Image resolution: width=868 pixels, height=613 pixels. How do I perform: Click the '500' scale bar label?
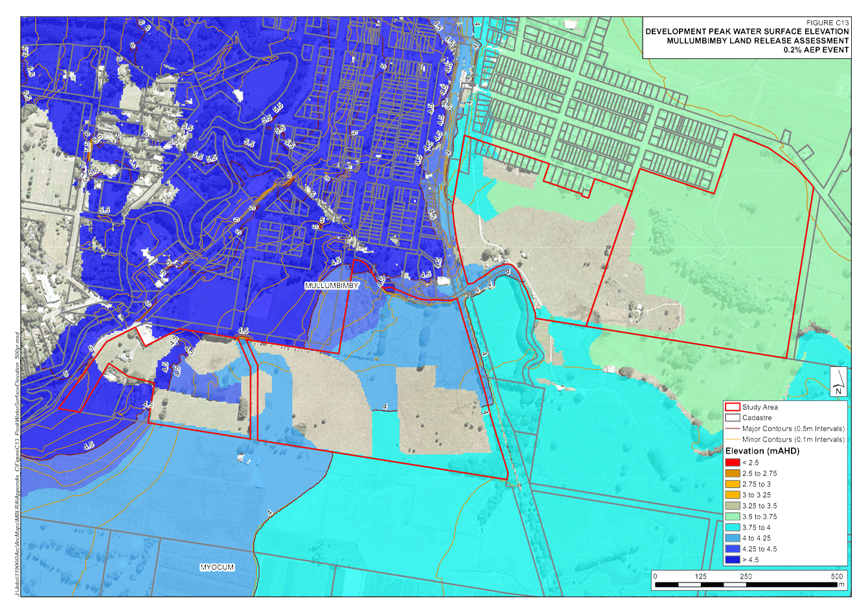(837, 576)
